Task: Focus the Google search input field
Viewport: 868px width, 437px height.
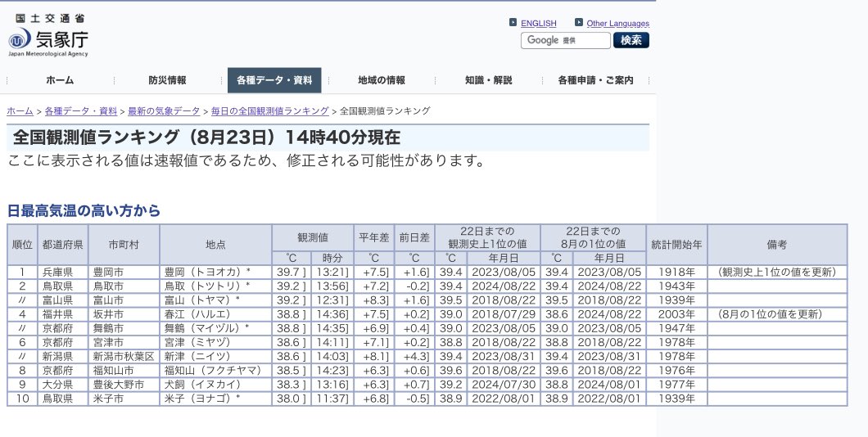Action: click(x=565, y=40)
